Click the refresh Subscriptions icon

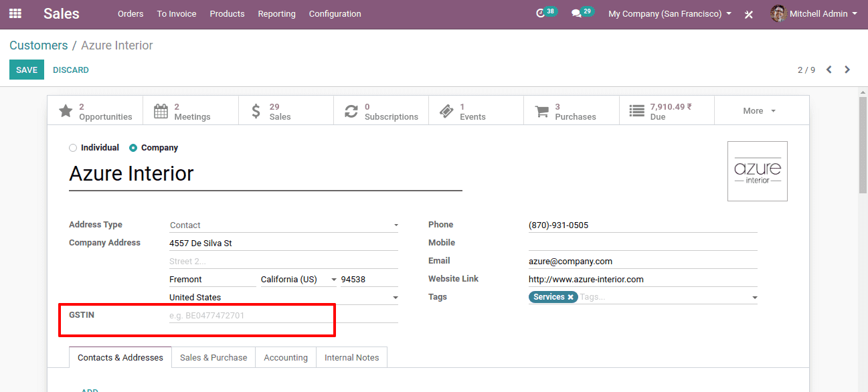351,111
